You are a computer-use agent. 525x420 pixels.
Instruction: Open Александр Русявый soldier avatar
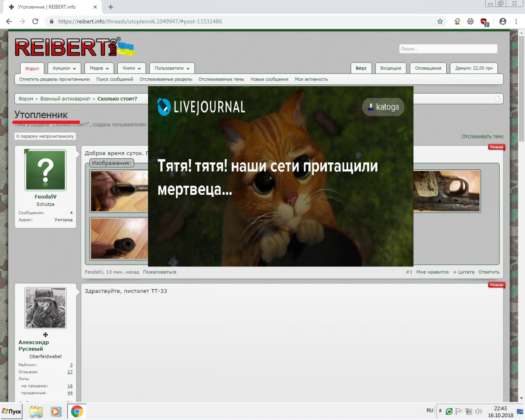point(45,308)
